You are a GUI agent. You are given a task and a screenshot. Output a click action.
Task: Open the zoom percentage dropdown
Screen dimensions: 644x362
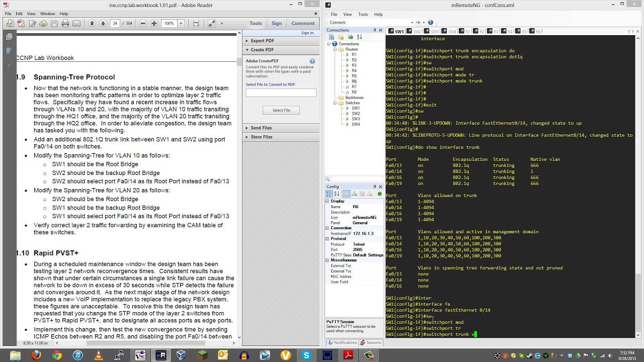181,23
